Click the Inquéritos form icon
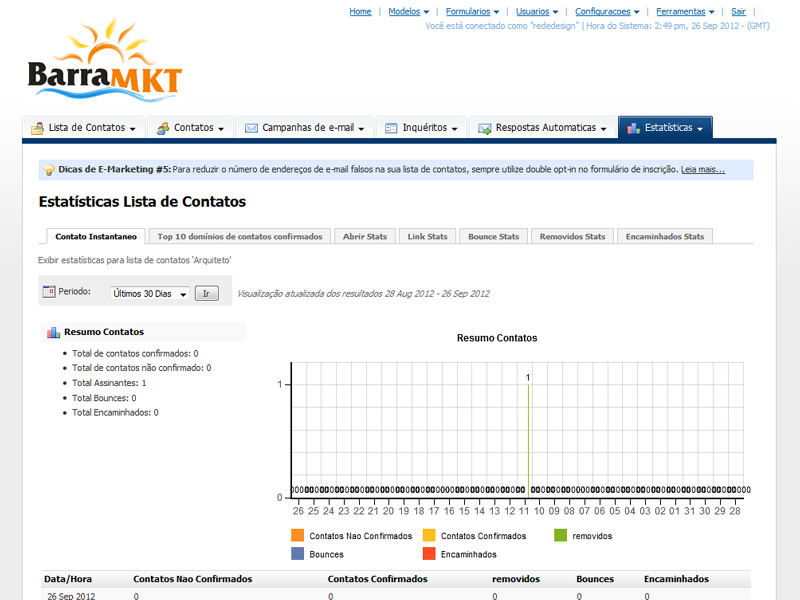The height and width of the screenshot is (600, 800). point(391,128)
